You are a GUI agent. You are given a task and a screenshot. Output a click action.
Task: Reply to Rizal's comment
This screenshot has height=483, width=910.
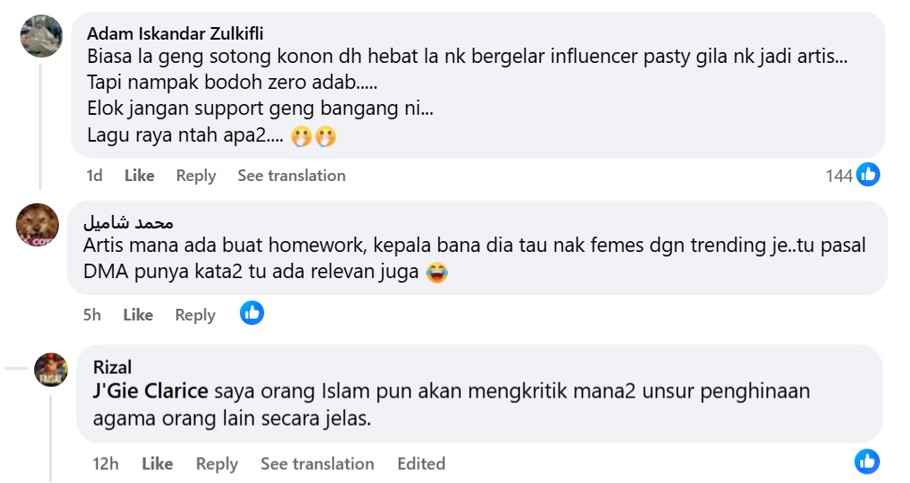click(216, 463)
